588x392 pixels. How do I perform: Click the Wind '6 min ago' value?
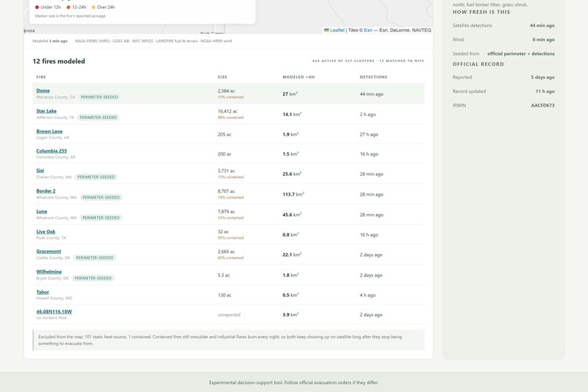pyautogui.click(x=543, y=39)
